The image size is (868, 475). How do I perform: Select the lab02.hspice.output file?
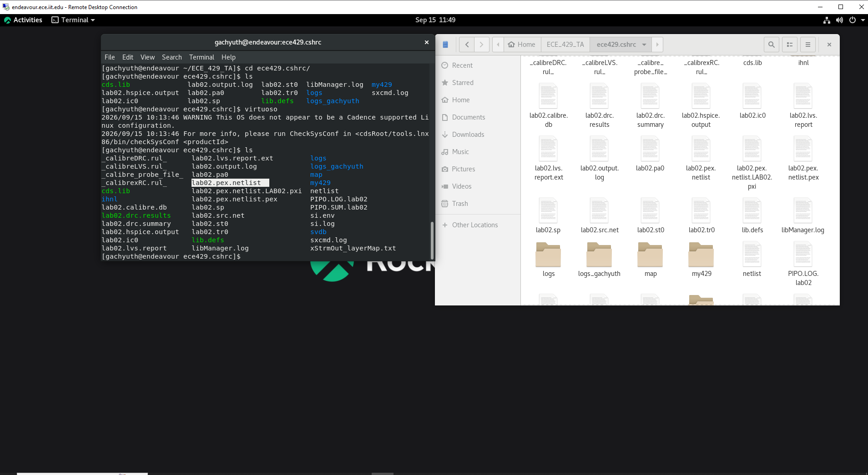point(701,105)
